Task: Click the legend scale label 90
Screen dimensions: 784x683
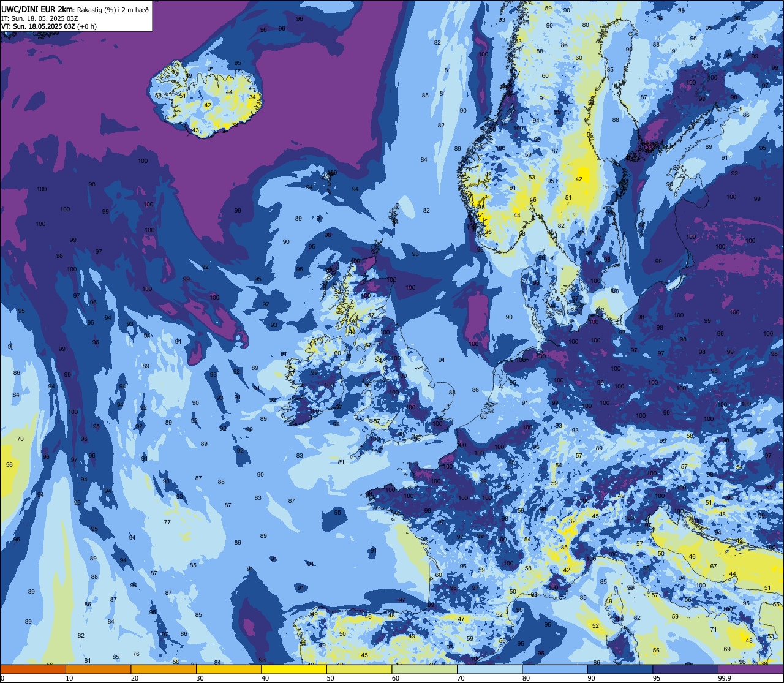Action: point(591,678)
